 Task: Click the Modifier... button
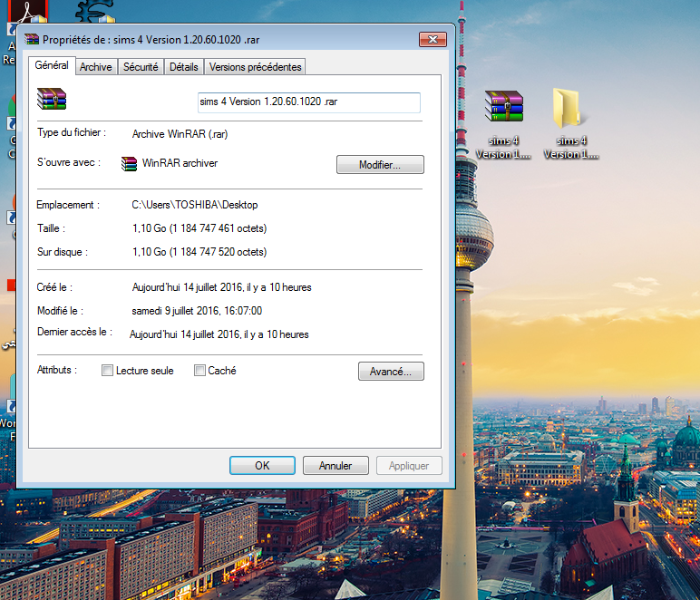(x=380, y=165)
